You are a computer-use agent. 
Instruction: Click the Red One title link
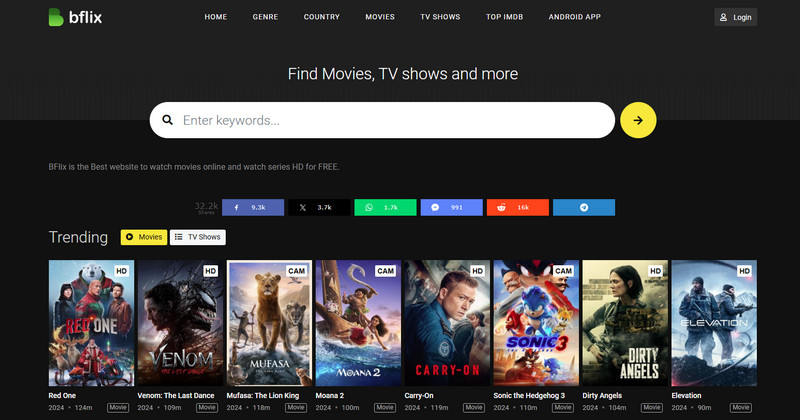tap(62, 396)
